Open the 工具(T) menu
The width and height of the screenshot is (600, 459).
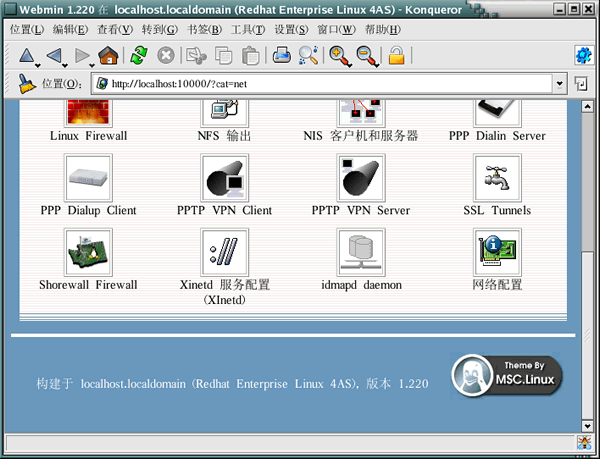click(x=248, y=29)
